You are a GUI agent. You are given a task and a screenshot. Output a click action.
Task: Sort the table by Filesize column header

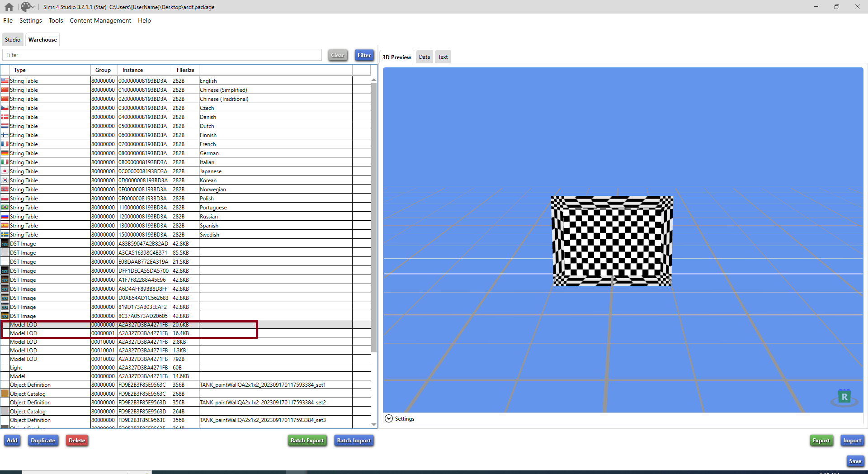[185, 70]
